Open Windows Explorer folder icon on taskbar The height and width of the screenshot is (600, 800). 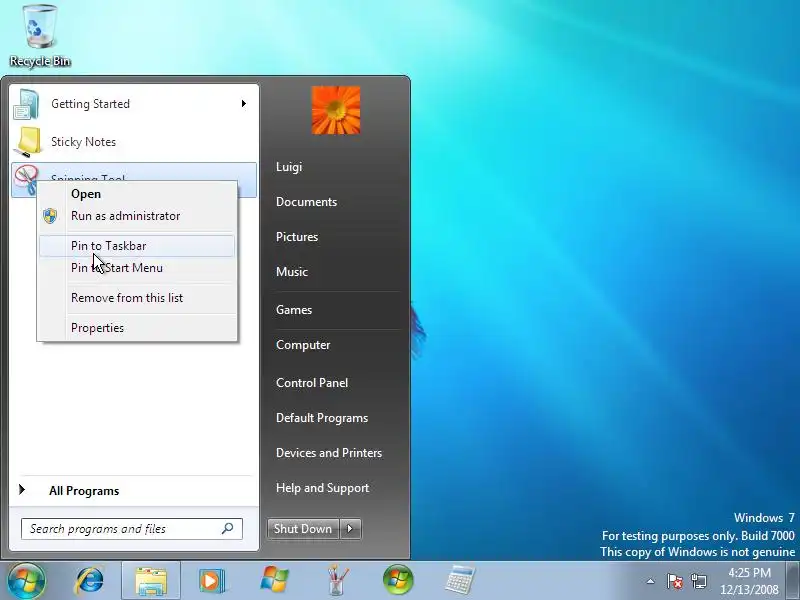[151, 581]
